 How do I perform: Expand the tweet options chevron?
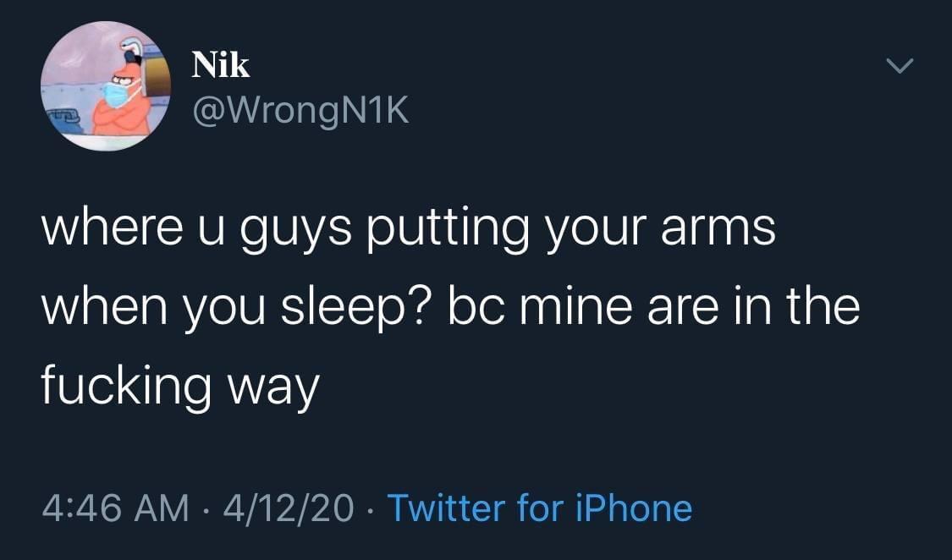(x=900, y=65)
